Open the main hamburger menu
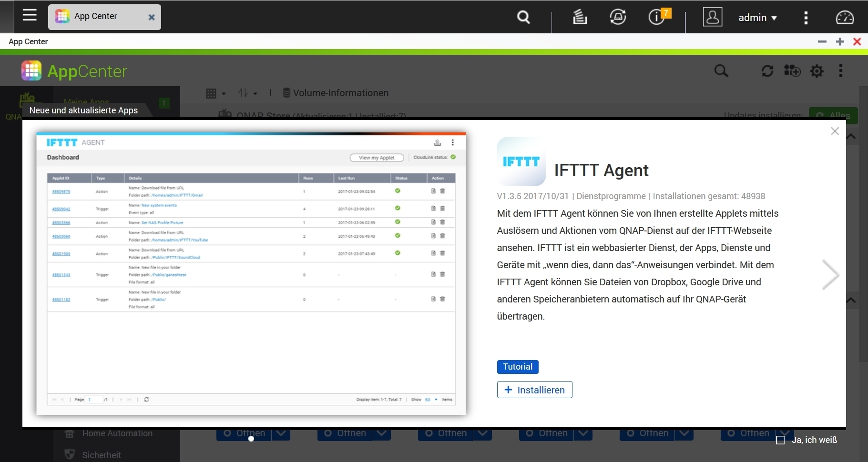 (30, 16)
